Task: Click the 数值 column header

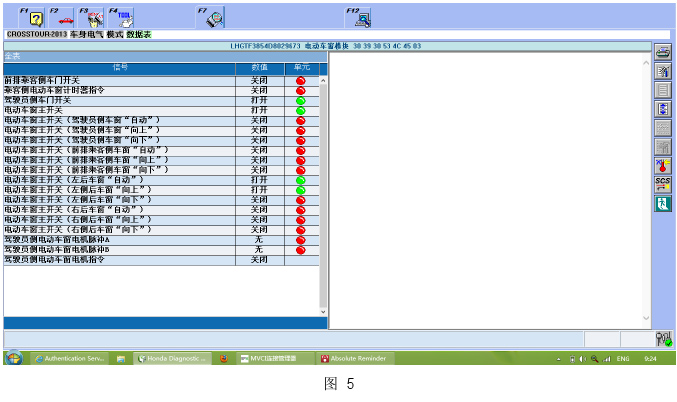Action: 259,67
